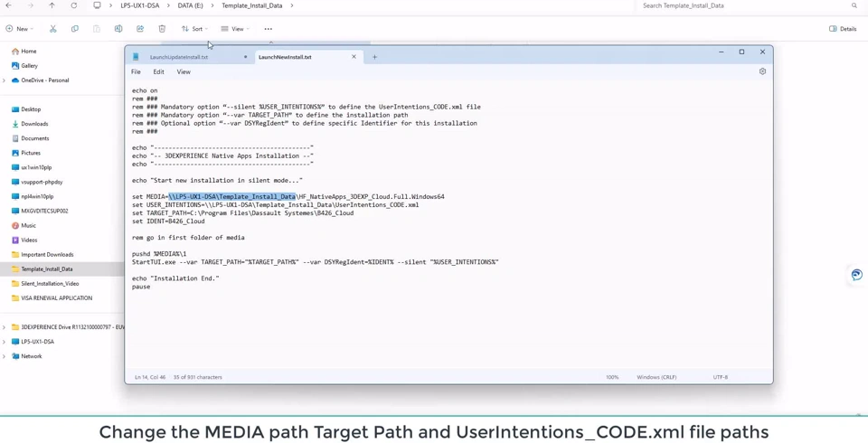Expand the 3DEXPERIENCE Drive tree node

(x=4, y=327)
